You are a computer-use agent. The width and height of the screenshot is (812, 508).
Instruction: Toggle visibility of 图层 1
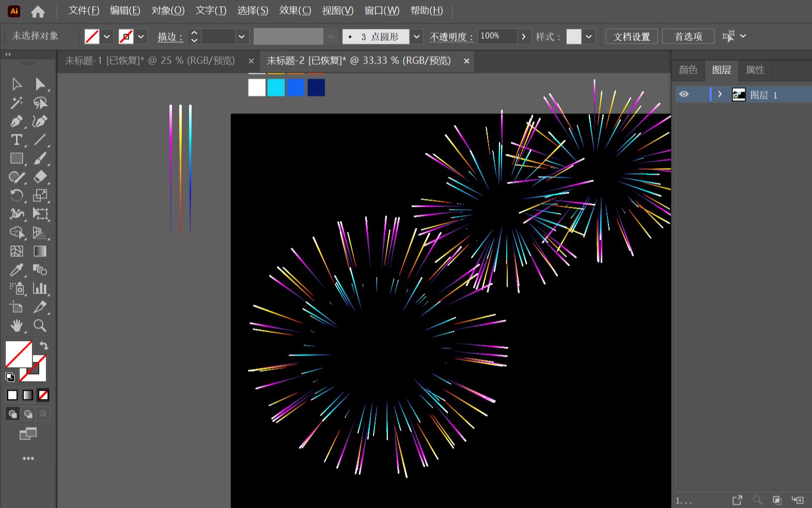684,95
